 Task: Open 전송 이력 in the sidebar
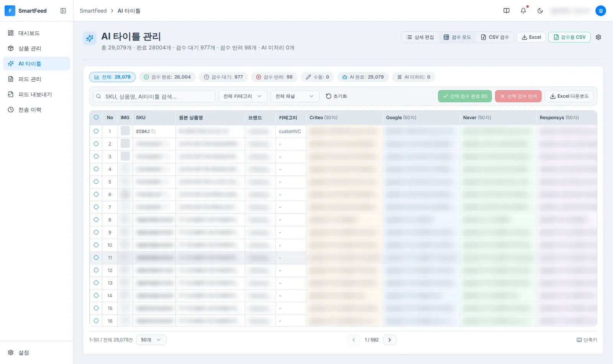pyautogui.click(x=37, y=110)
